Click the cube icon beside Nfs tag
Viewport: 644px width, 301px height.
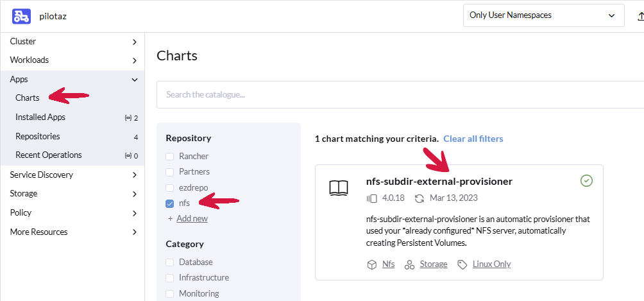[x=371, y=264]
